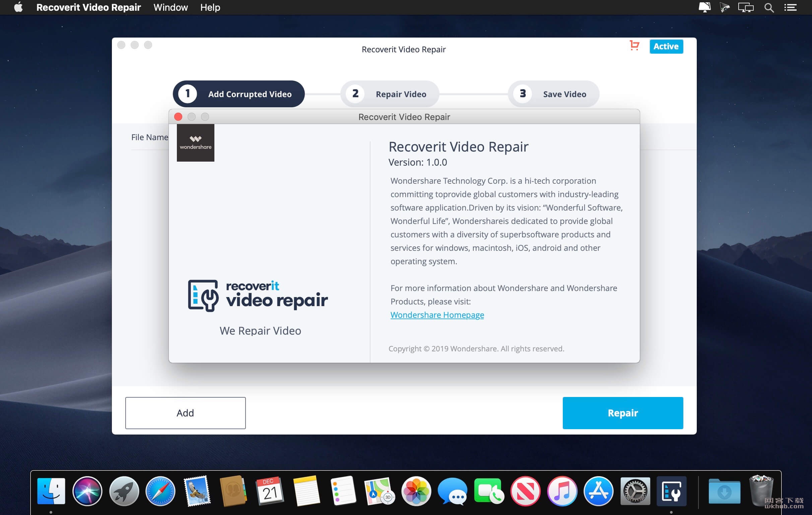Open the Trash in the Dock

(x=761, y=491)
